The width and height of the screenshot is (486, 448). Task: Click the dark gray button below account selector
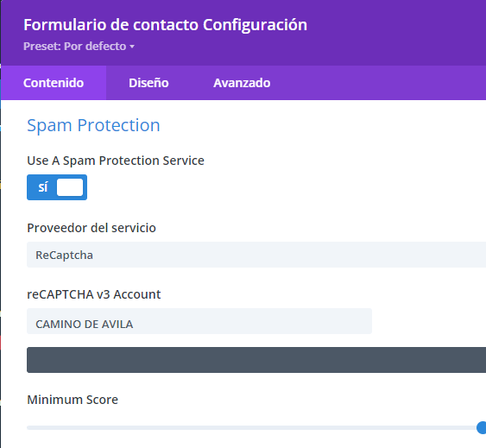click(x=256, y=360)
